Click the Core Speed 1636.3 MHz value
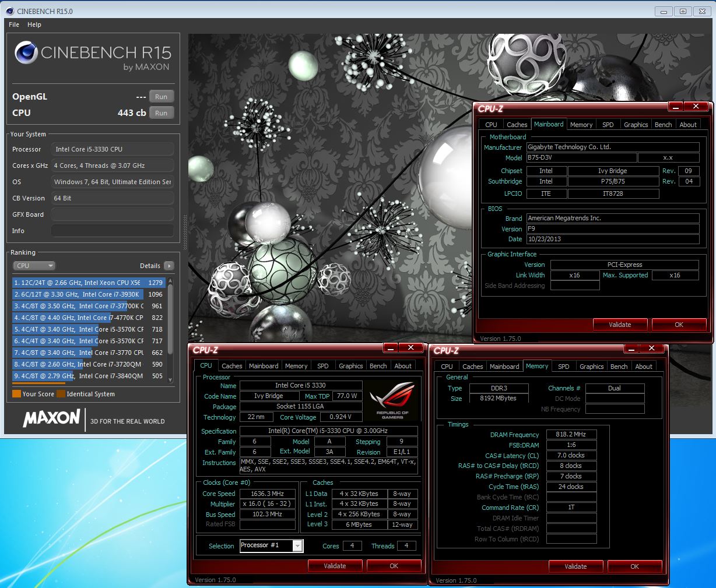This screenshot has width=716, height=588. click(x=267, y=494)
